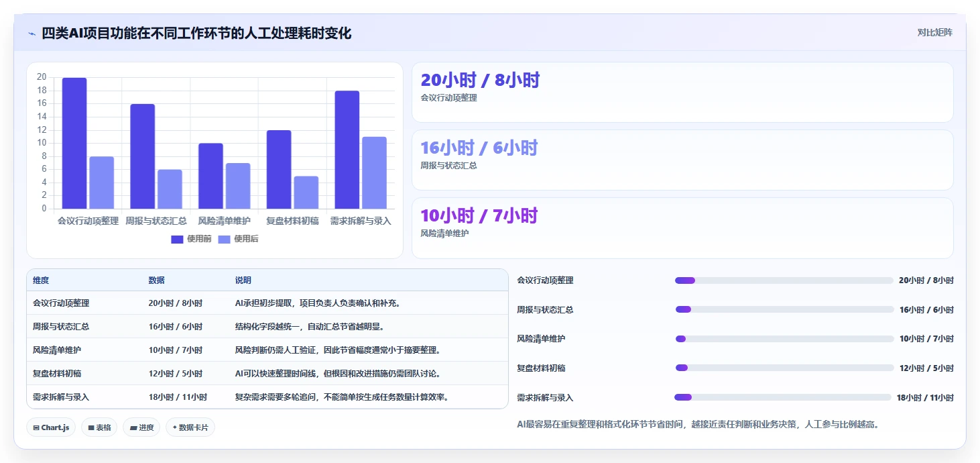The height and width of the screenshot is (463, 980).
Task: Click 会议行动项整理 in the table's first column
Action: pos(61,303)
